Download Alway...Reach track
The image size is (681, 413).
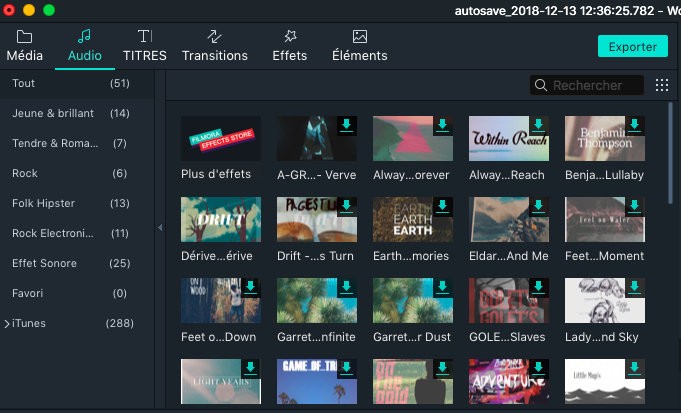(x=539, y=126)
